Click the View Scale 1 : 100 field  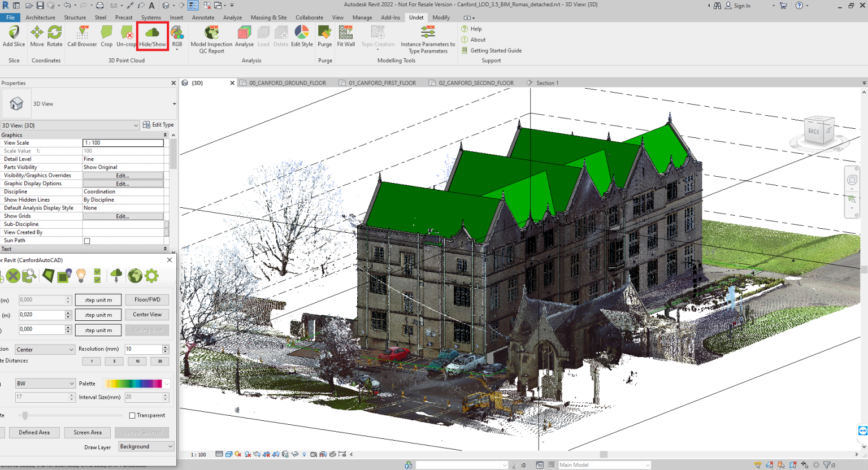(123, 143)
